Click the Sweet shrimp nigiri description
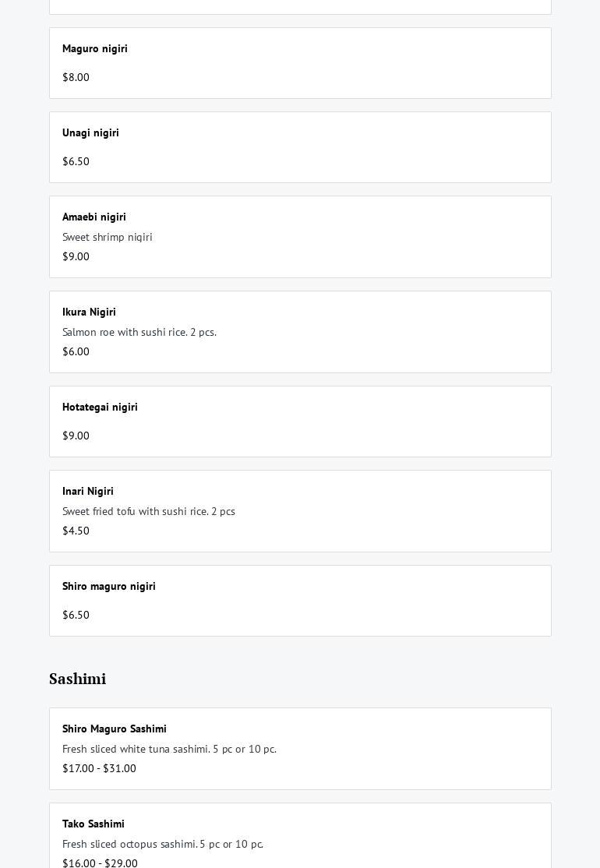 tap(108, 237)
